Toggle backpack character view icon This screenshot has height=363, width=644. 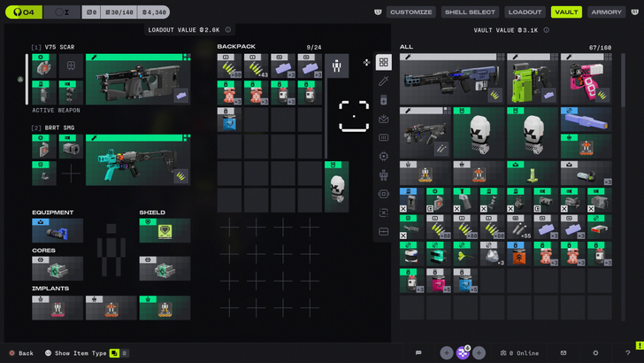click(336, 66)
